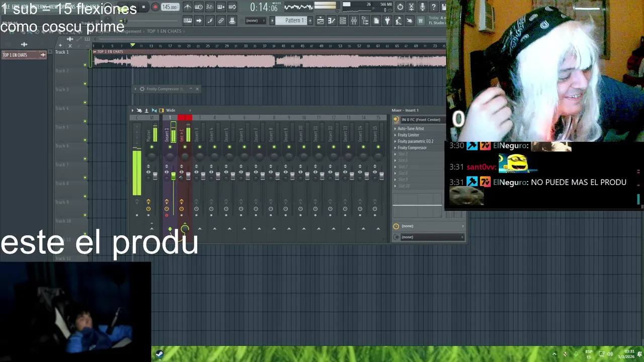Adjust the Master volume fader
644x362 pixels.
point(155,175)
